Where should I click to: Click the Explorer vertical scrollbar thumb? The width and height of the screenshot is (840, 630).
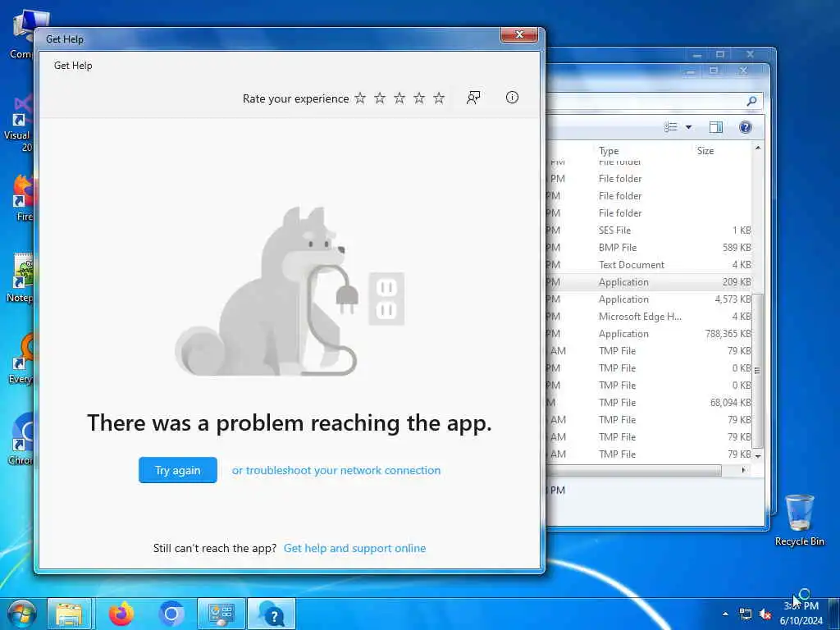(757, 370)
